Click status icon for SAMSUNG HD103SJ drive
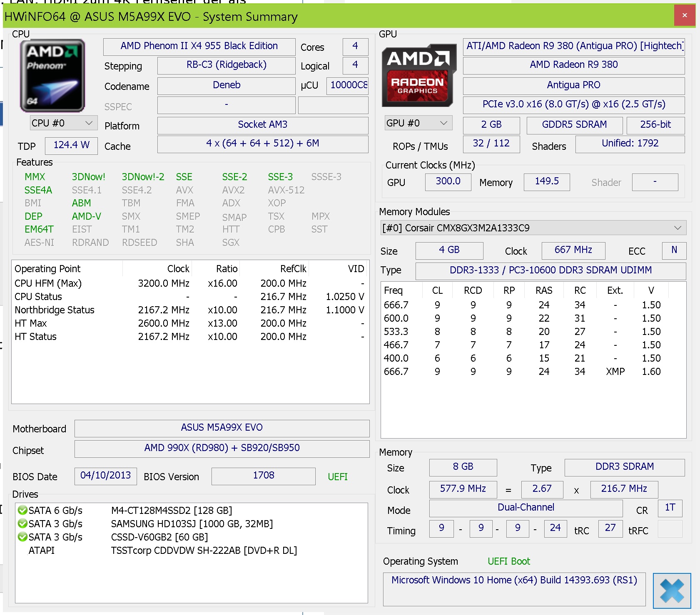The image size is (700, 615). 22,523
